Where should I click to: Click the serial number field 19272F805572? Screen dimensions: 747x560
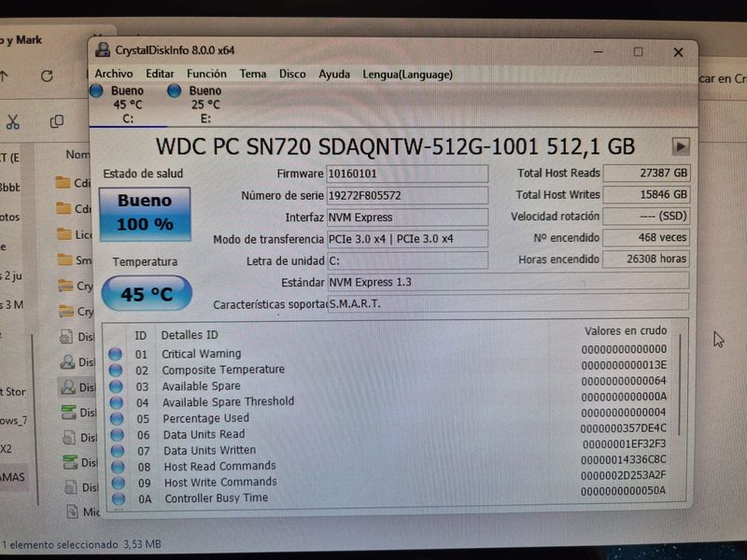pos(407,196)
